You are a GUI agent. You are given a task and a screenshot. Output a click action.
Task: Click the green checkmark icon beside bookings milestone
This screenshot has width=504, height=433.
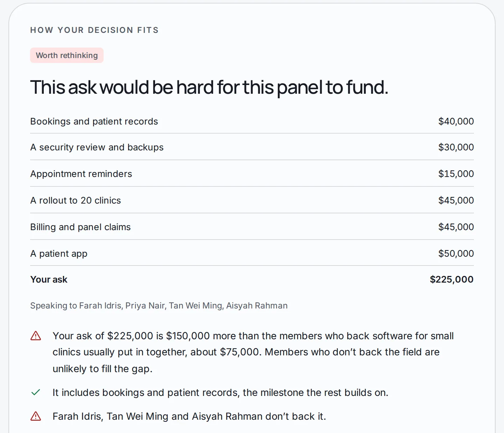36,392
